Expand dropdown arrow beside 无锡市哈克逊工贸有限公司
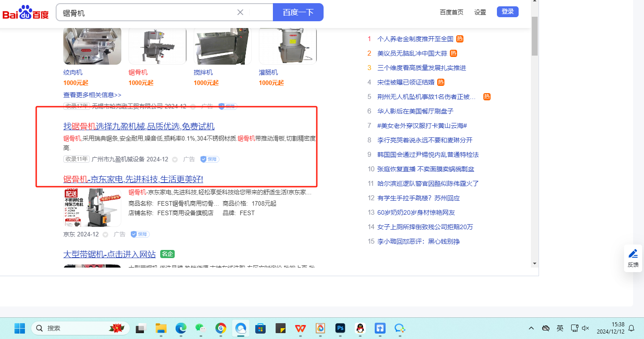Screen dimensions: 644x339 click(193, 107)
